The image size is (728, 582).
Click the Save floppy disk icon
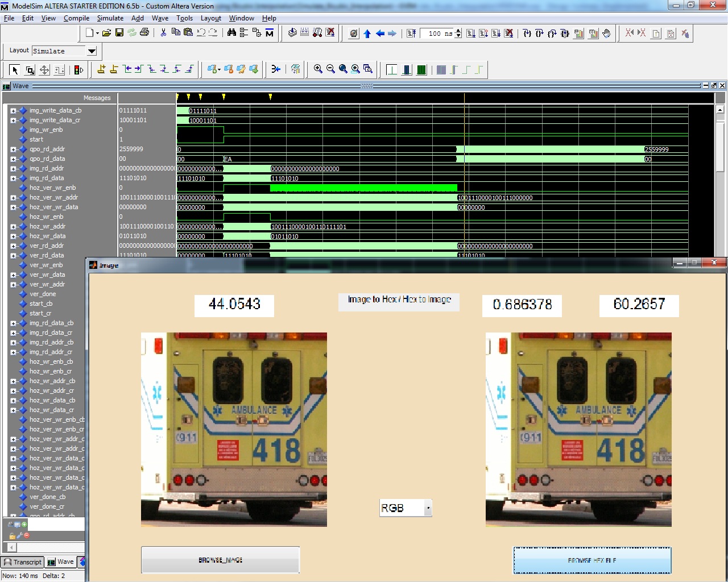(x=119, y=33)
